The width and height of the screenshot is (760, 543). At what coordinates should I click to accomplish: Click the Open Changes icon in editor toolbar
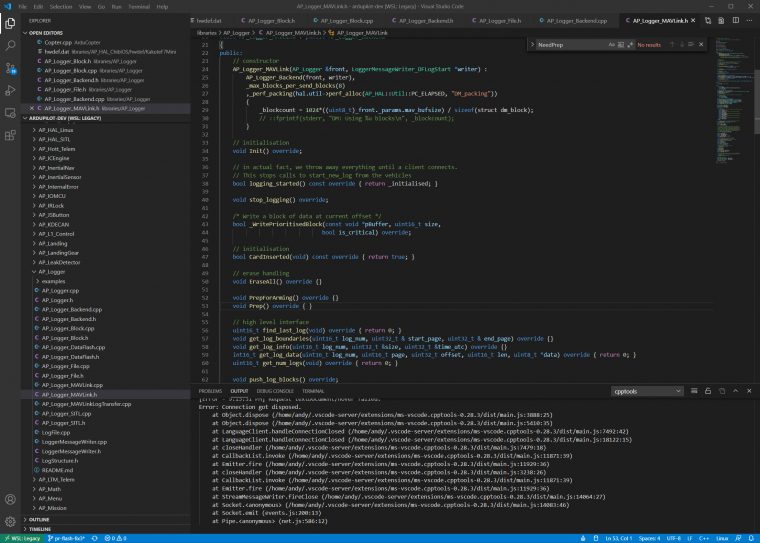pyautogui.click(x=708, y=20)
